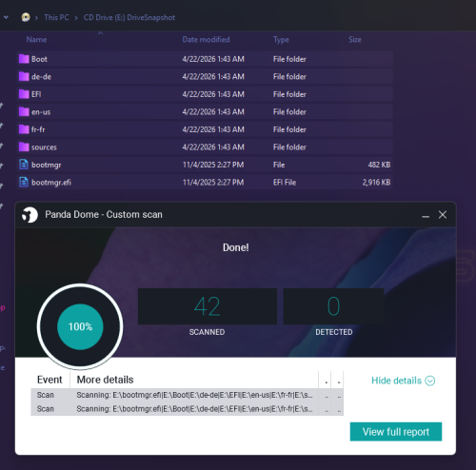Open the View full report button
The image size is (476, 470).
point(396,432)
